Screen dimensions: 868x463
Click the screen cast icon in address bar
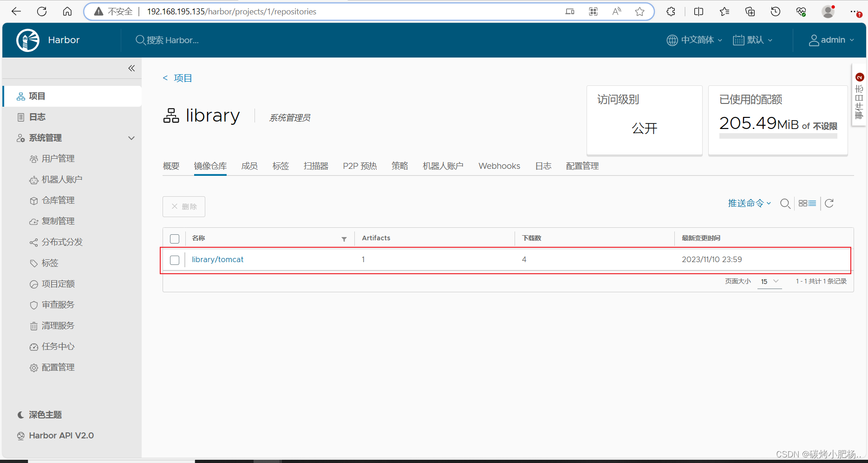(570, 12)
